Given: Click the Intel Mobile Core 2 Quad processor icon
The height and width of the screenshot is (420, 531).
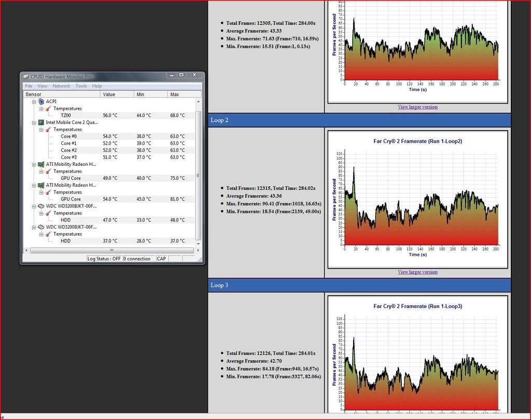Looking at the screenshot, I should click(41, 122).
